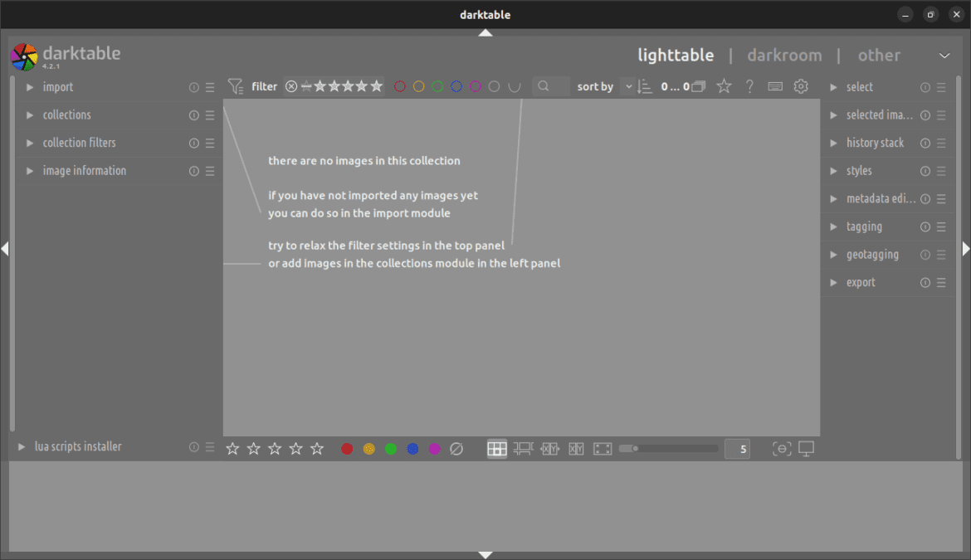Select the zoomable lighttable view icon
Image resolution: width=971 pixels, height=560 pixels.
point(523,448)
